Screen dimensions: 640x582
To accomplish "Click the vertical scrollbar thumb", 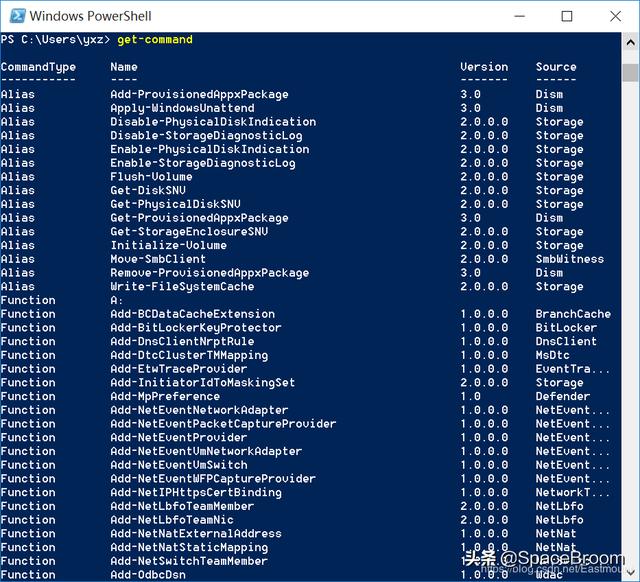I will [x=630, y=72].
